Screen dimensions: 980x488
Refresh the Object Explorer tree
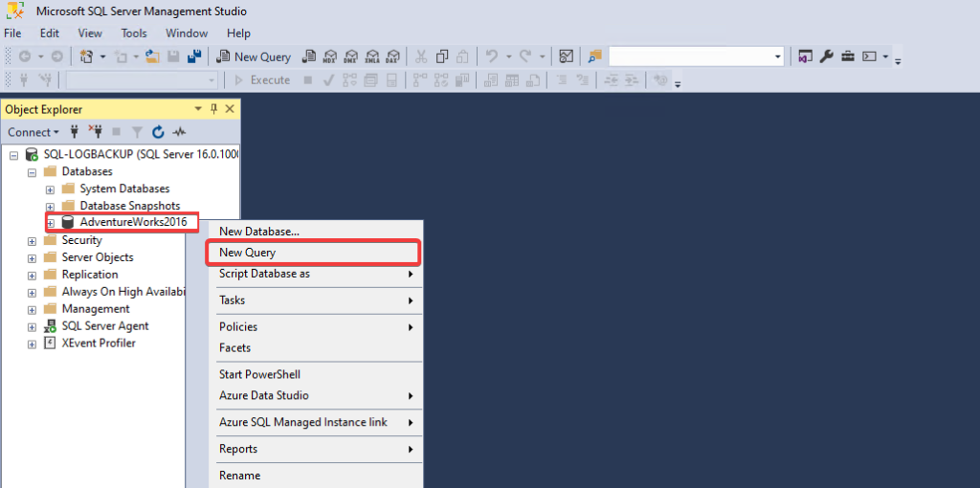pos(159,132)
